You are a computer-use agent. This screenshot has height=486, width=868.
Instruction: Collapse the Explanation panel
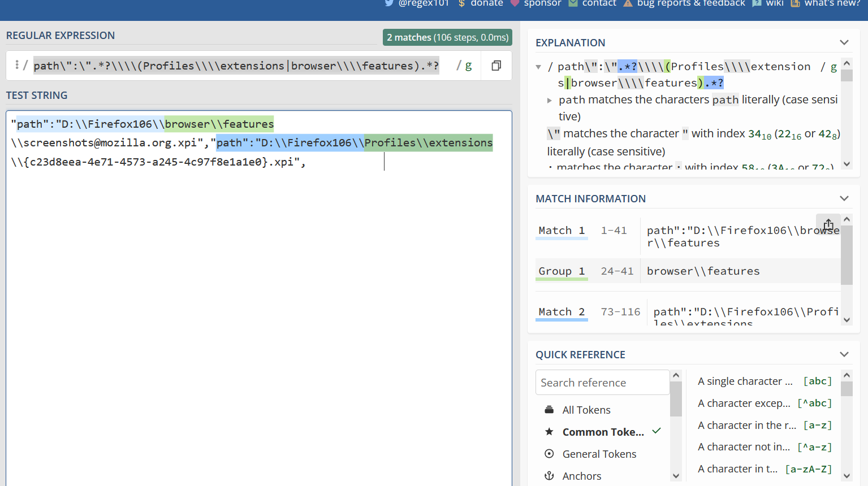(x=844, y=42)
